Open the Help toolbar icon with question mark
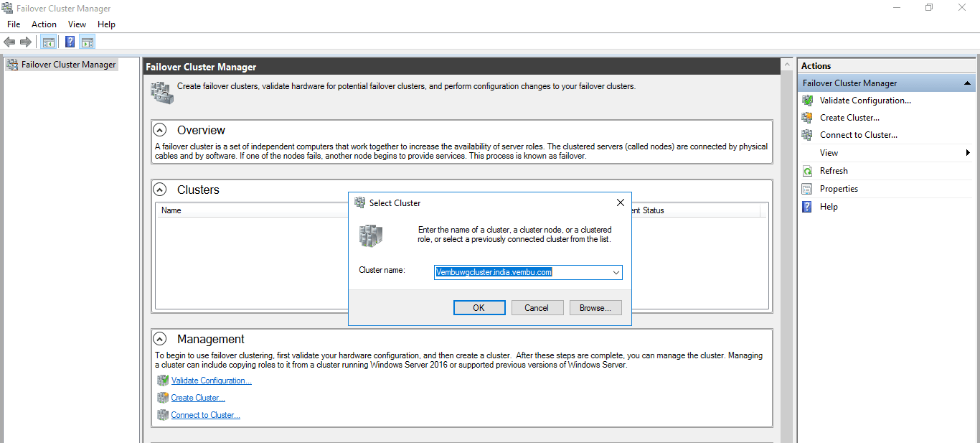The height and width of the screenshot is (443, 980). pyautogui.click(x=70, y=42)
